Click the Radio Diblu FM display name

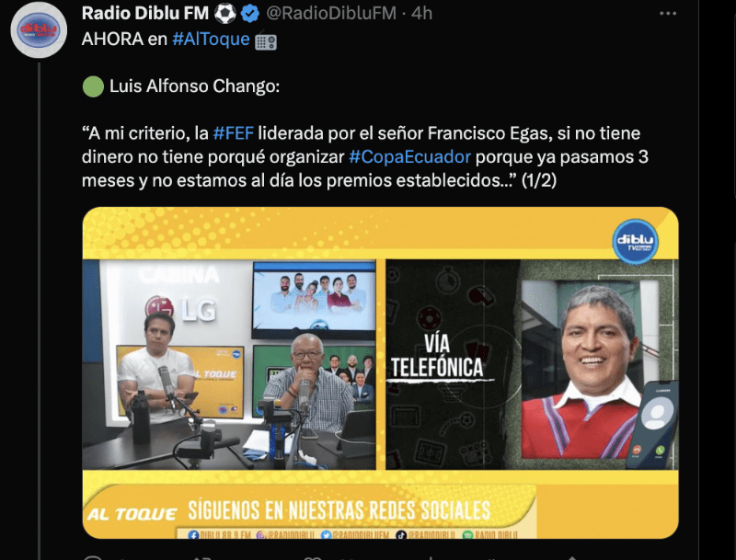145,13
